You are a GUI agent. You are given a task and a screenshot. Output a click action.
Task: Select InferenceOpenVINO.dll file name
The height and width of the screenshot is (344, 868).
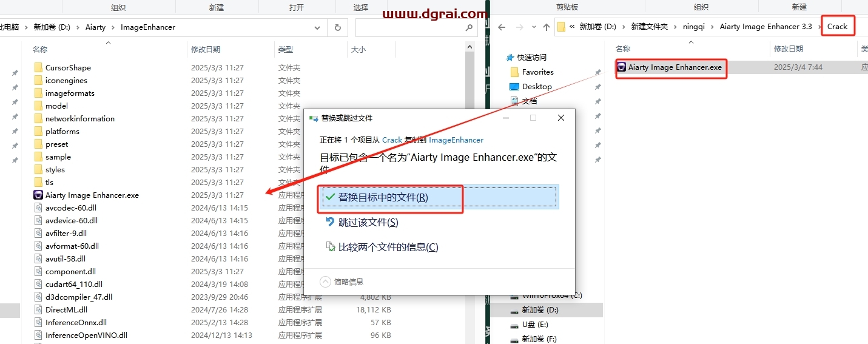coord(86,336)
